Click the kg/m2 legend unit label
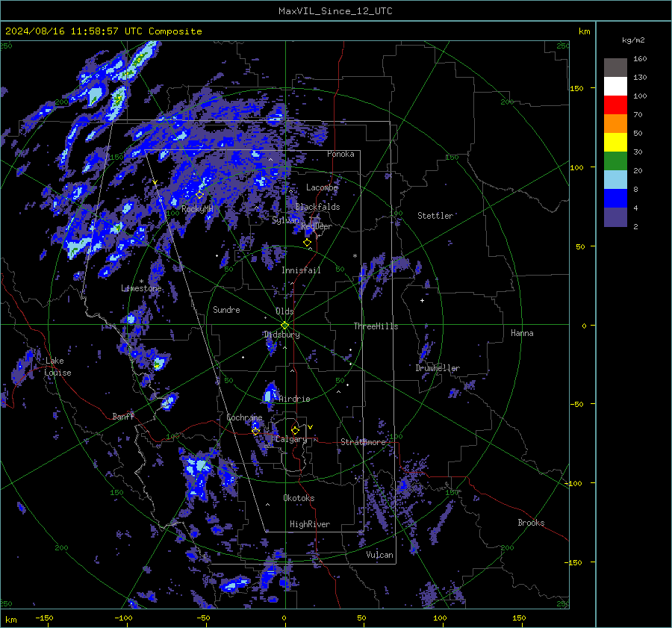Screen dimensions: 672x628 click(633, 40)
